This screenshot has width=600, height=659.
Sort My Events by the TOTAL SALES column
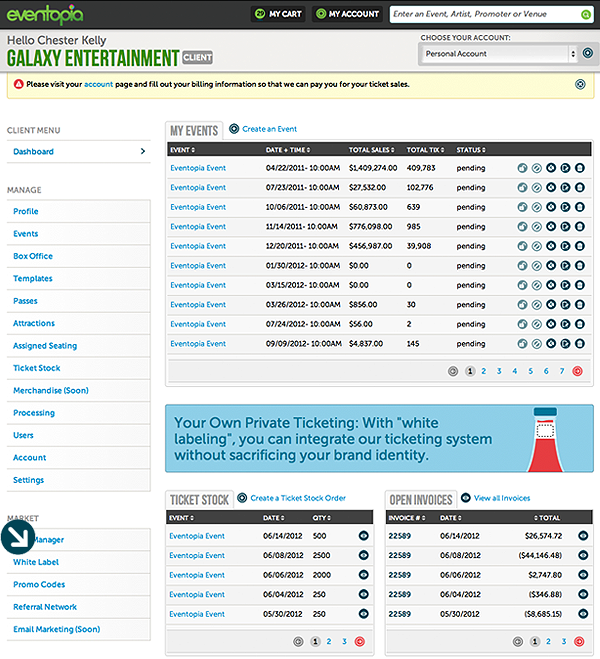click(371, 150)
